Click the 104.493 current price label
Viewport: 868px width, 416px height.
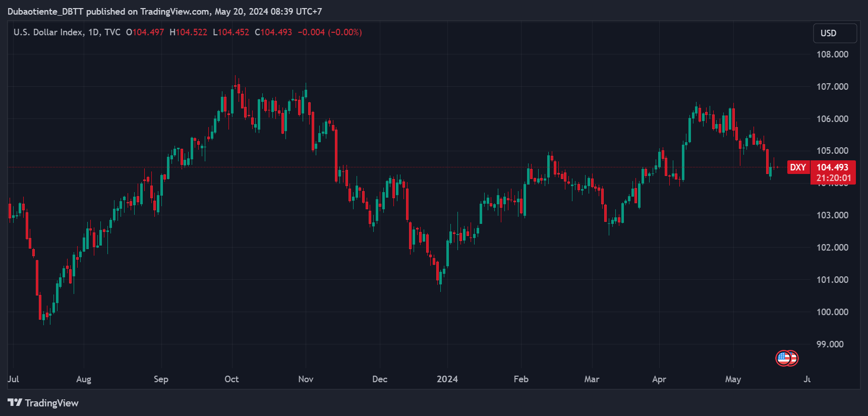point(833,167)
